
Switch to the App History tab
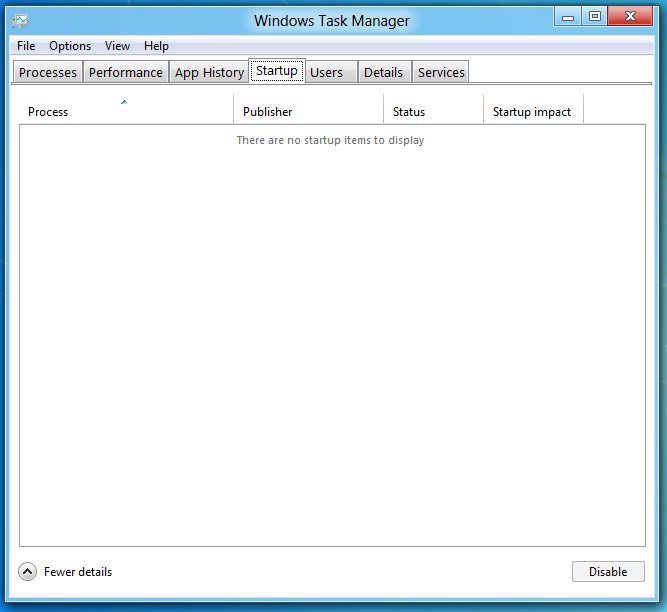pyautogui.click(x=209, y=72)
